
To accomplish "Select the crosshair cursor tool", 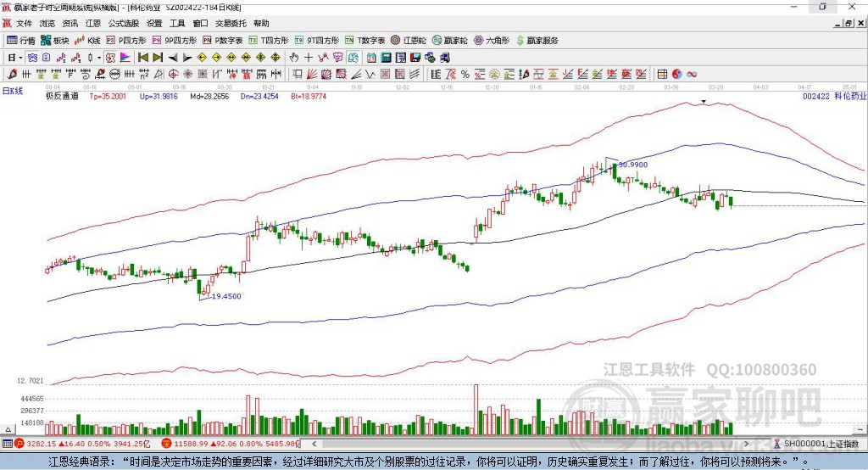I will (x=309, y=58).
